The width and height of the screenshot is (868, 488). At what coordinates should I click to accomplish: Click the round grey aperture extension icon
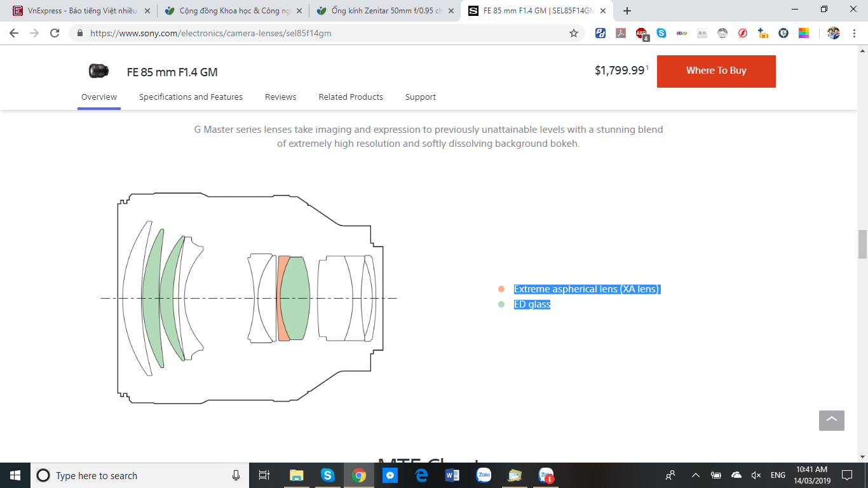click(x=722, y=33)
